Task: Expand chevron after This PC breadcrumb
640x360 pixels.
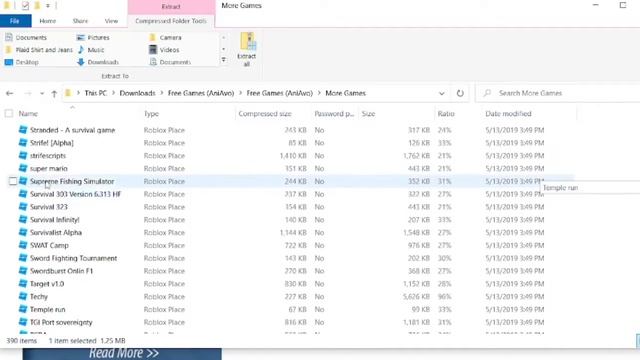Action: (113, 93)
